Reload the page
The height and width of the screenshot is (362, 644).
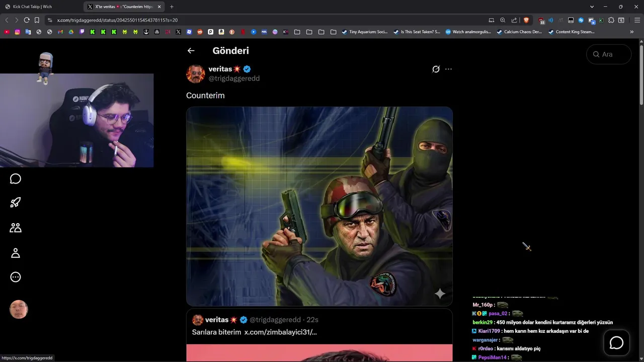27,20
